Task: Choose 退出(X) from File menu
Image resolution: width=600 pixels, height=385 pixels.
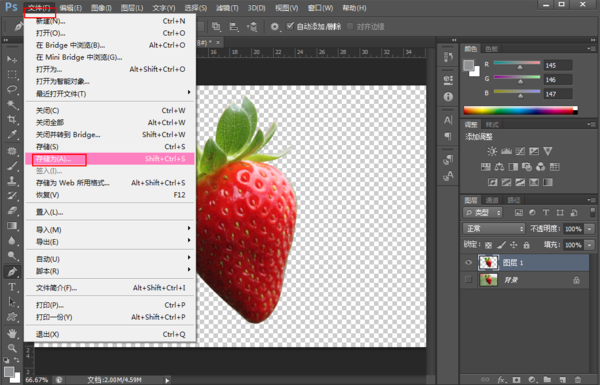Action: (x=110, y=334)
